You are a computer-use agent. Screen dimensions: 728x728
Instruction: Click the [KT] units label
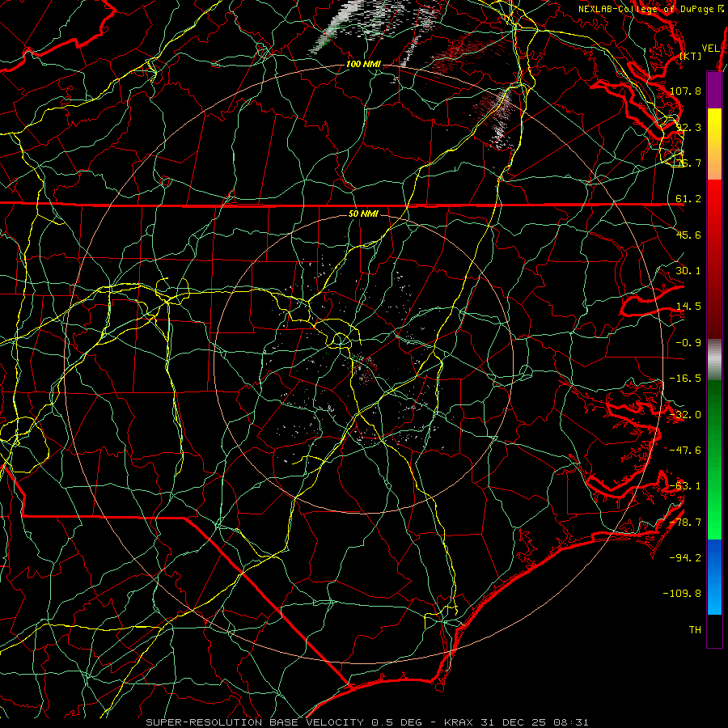(x=691, y=56)
